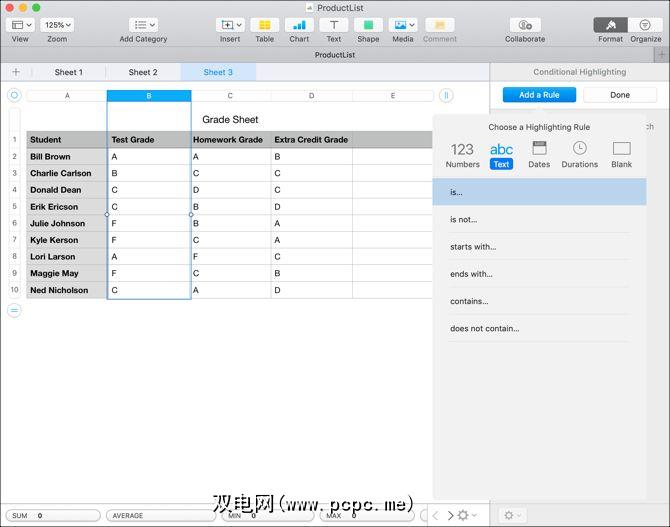
Task: Toggle the Format sidebar
Action: click(610, 25)
